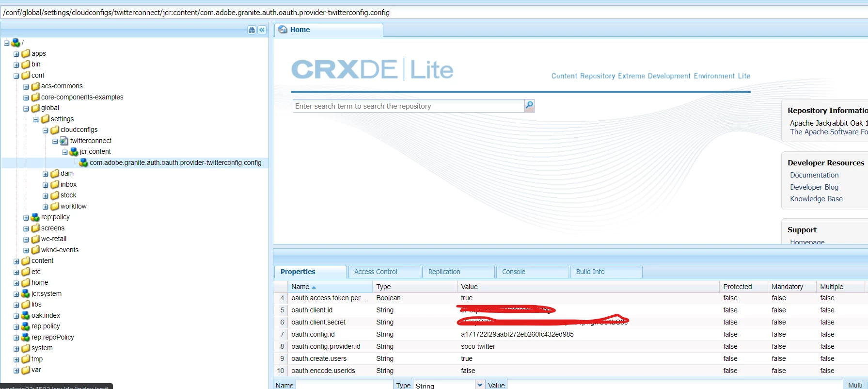
Task: Click the twitterconfig.config node icon
Action: [x=83, y=162]
